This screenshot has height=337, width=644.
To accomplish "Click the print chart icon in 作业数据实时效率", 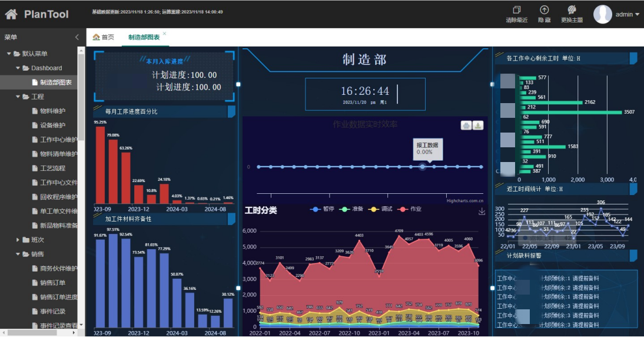I will [466, 125].
